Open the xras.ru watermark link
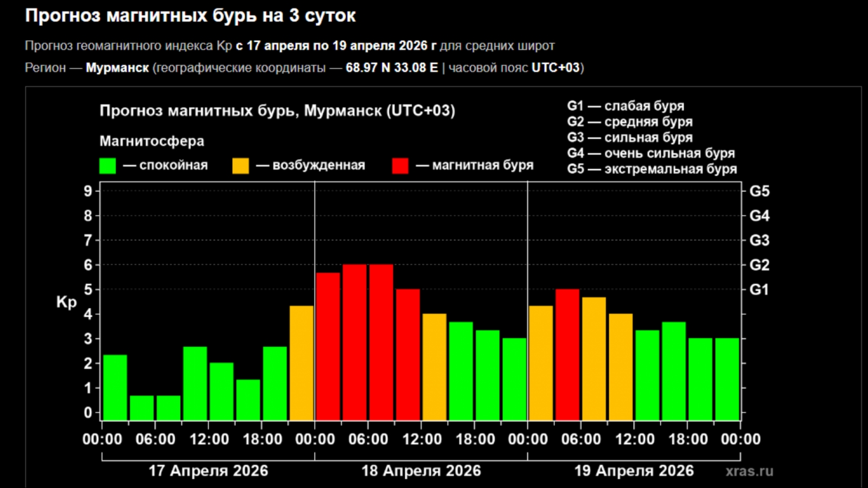 click(x=749, y=471)
